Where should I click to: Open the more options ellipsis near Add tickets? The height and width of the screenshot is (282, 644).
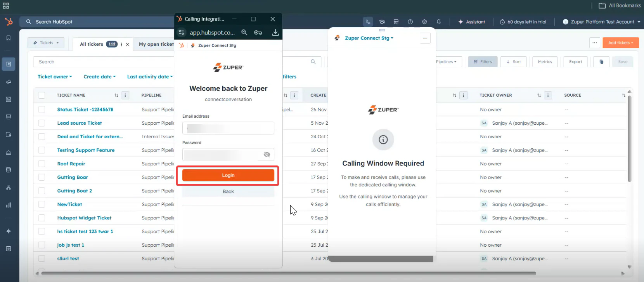pyautogui.click(x=595, y=43)
